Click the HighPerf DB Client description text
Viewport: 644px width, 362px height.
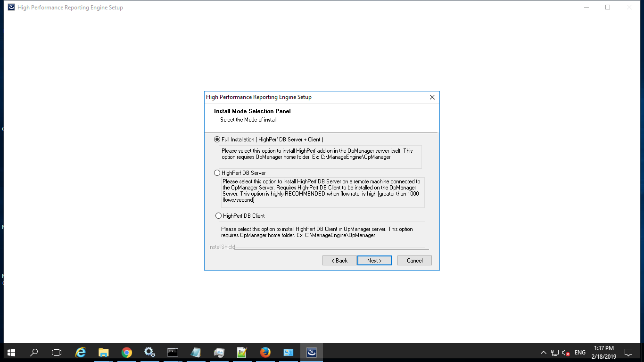(317, 232)
